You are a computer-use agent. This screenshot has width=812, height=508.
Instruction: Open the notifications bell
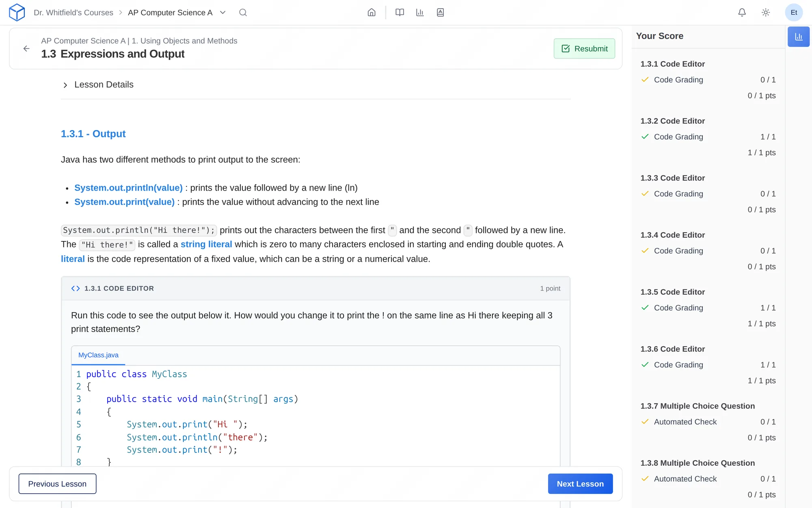(742, 13)
